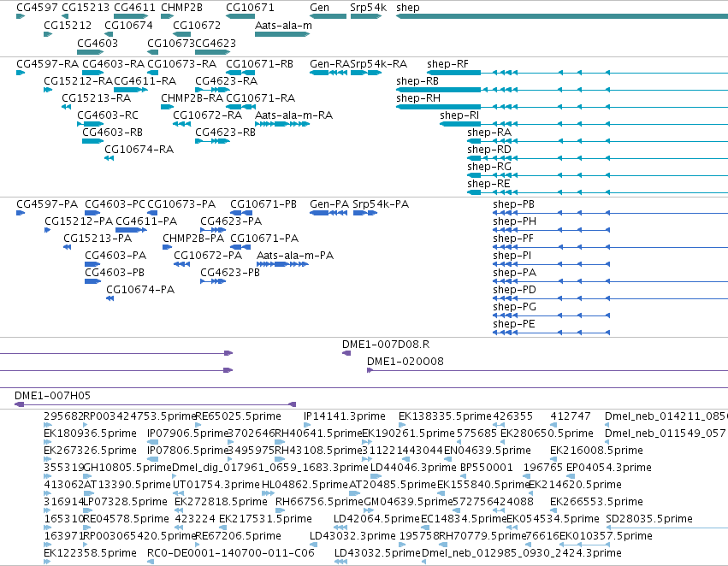Screen dimensions: 728x566
Task: Click the shep gene bar
Action: tap(562, 16)
